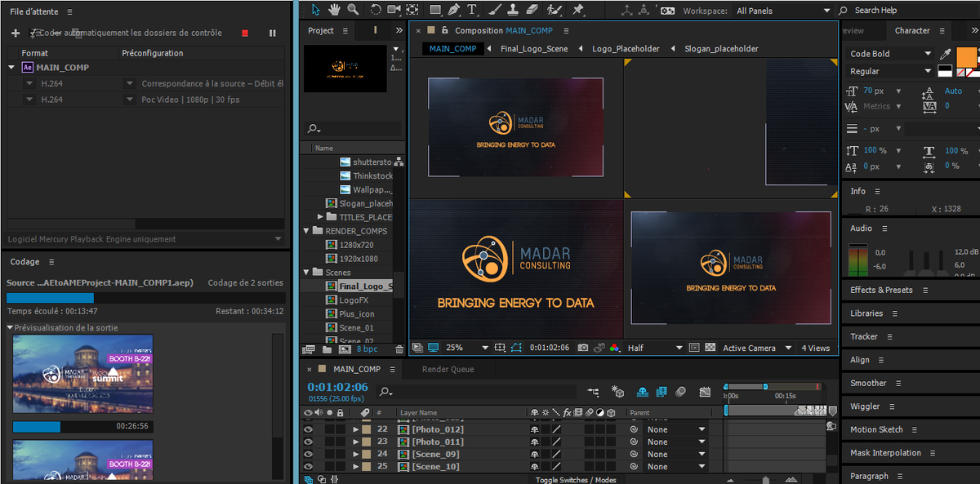The image size is (980, 484).
Task: Open parent None dropdown for Scene_10
Action: coord(676,467)
